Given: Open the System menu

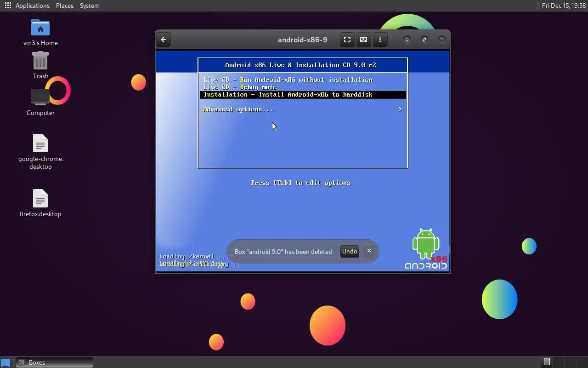Looking at the screenshot, I should coord(90,6).
